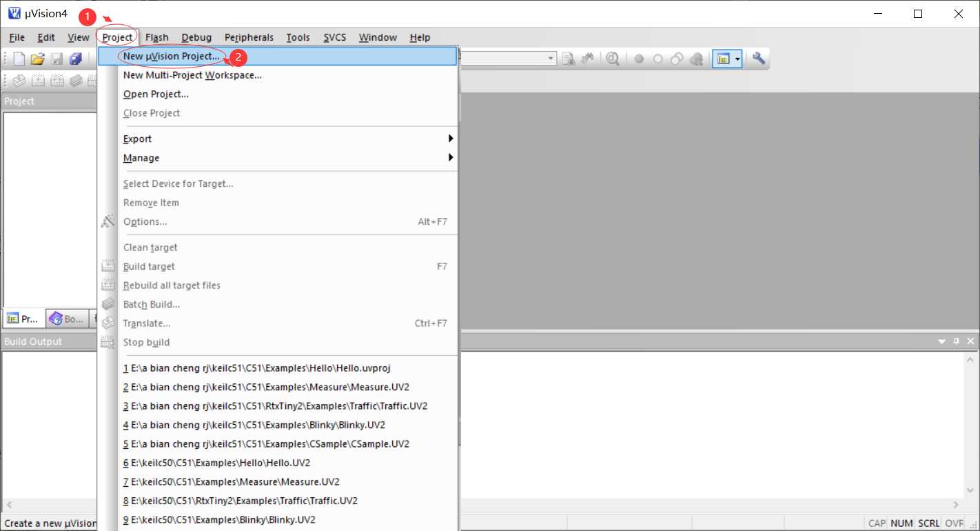The height and width of the screenshot is (531, 980).
Task: Open recent project 7 keilc50 Measure.UV2
Action: [278, 482]
